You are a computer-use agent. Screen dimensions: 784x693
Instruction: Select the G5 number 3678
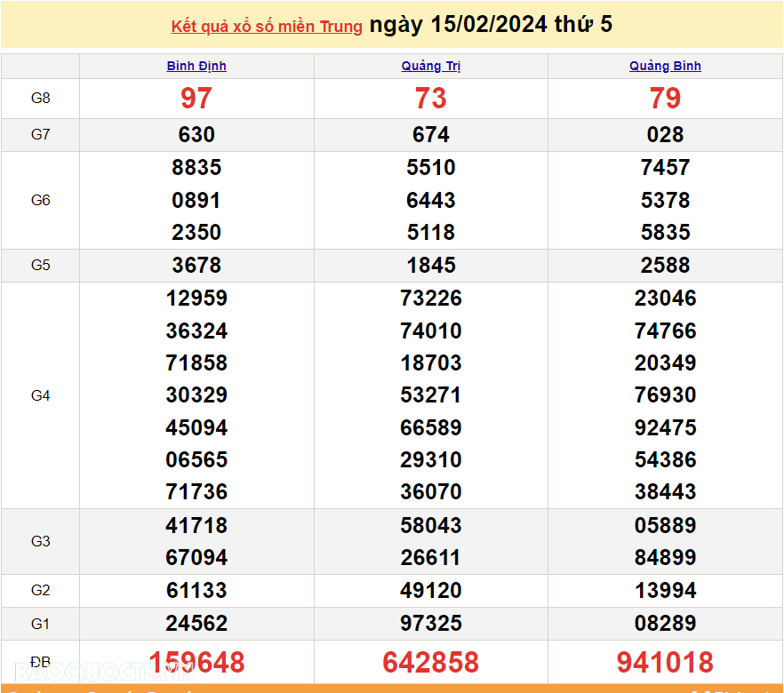[x=196, y=265]
